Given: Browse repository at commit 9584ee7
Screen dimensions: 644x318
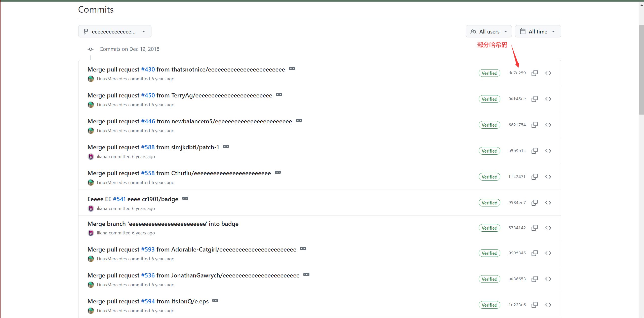Looking at the screenshot, I should [x=548, y=203].
